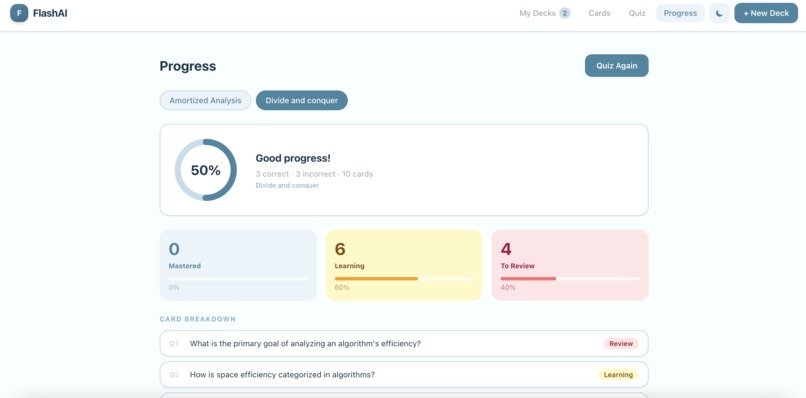Screen dimensions: 806x398
Task: Select the Amortized Analysis deck chip
Action: point(205,100)
